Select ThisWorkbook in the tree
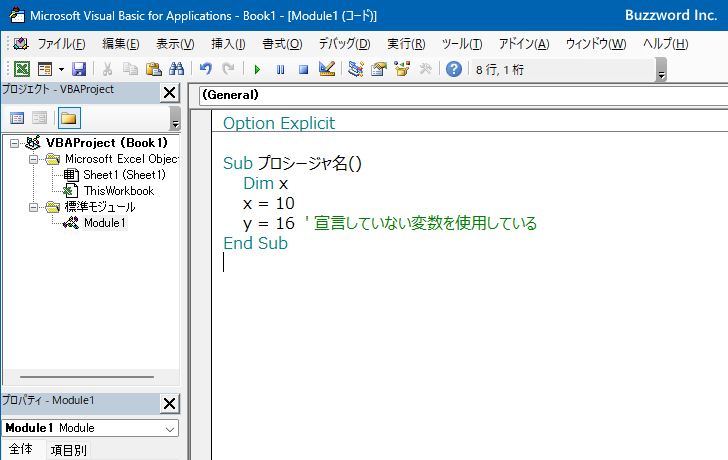 119,191
